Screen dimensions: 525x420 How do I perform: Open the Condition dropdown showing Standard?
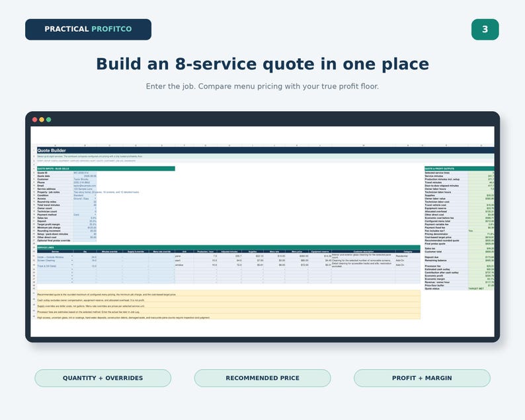[95, 195]
